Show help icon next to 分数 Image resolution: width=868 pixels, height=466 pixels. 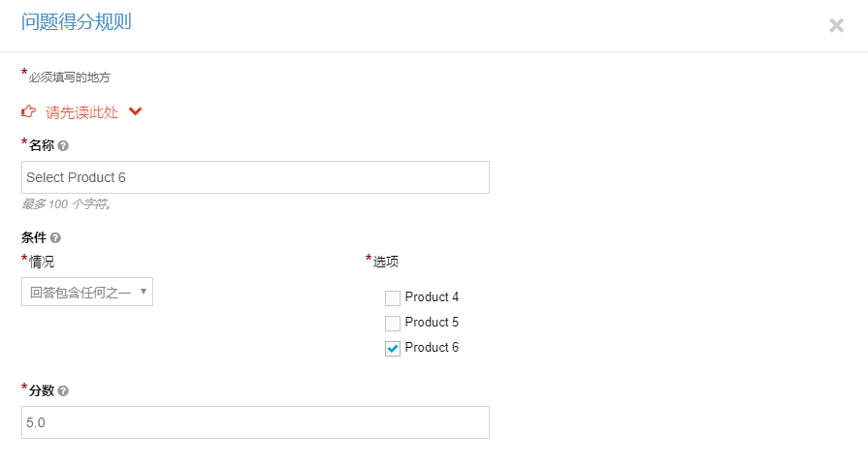pos(63,390)
